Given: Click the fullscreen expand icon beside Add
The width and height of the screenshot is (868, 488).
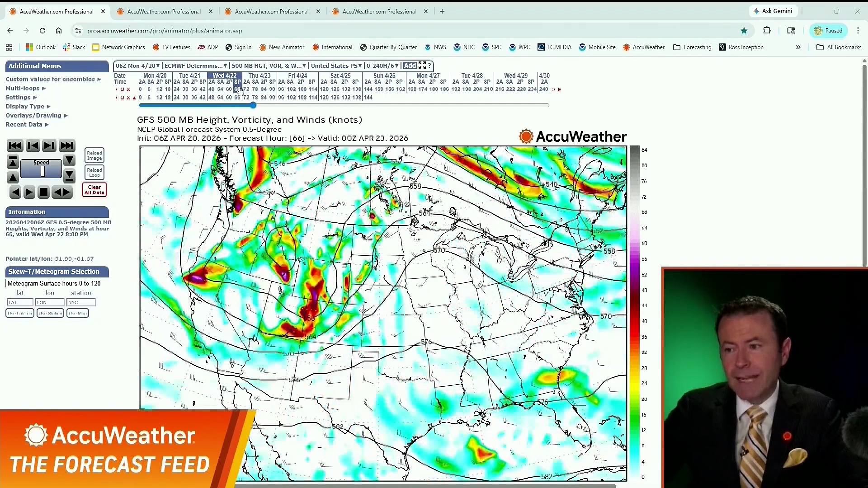Looking at the screenshot, I should pyautogui.click(x=422, y=66).
